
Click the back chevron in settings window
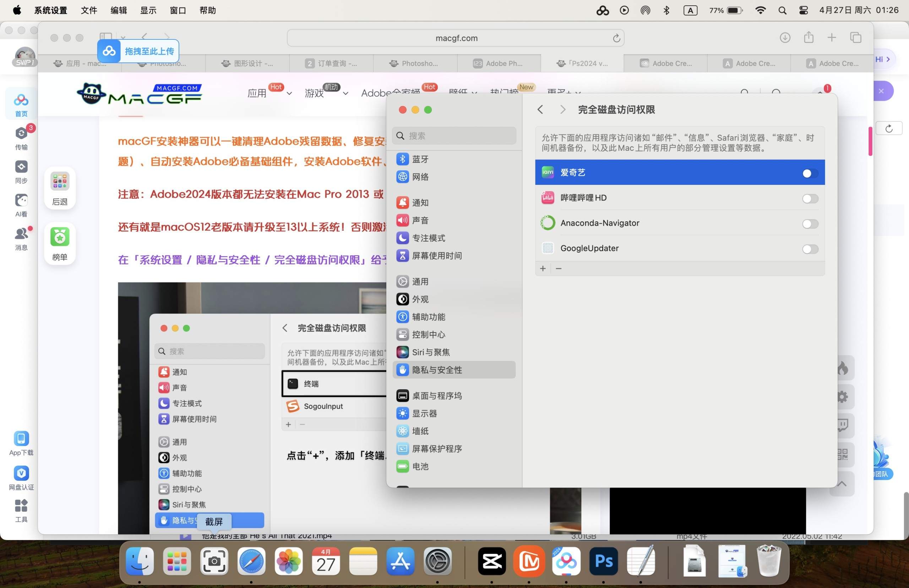[540, 110]
